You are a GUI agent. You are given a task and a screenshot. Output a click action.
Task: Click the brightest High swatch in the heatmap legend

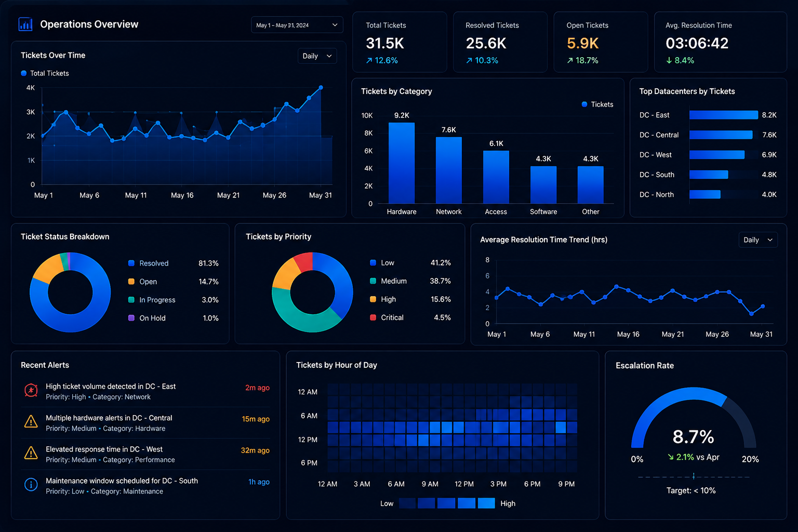(486, 503)
